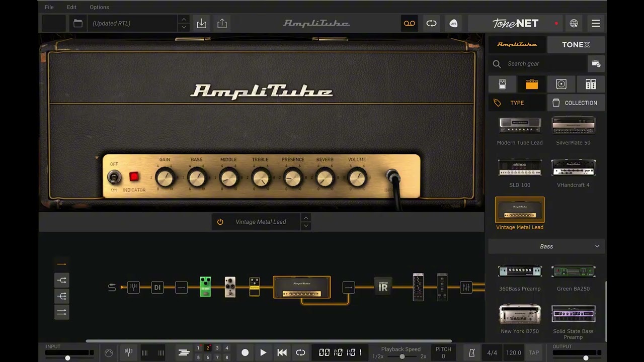Click the INPUT level slider handle
The height and width of the screenshot is (362, 644).
[x=67, y=357]
